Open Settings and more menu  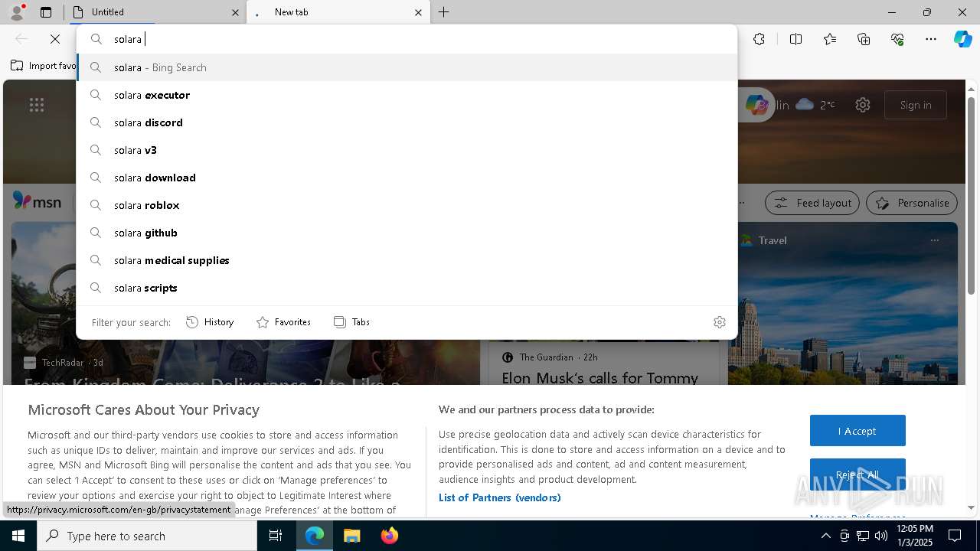click(x=931, y=39)
